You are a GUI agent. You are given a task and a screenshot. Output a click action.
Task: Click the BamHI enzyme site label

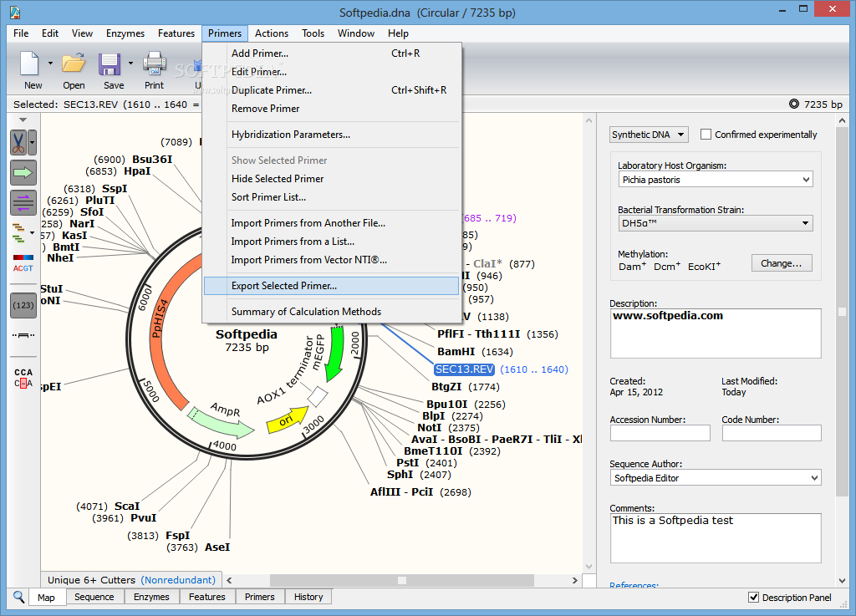click(456, 352)
